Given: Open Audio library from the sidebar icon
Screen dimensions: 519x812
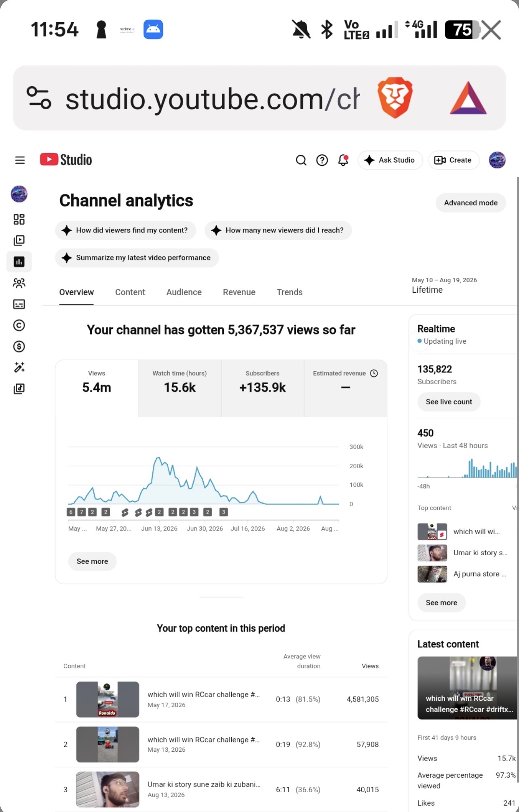Looking at the screenshot, I should click(19, 389).
